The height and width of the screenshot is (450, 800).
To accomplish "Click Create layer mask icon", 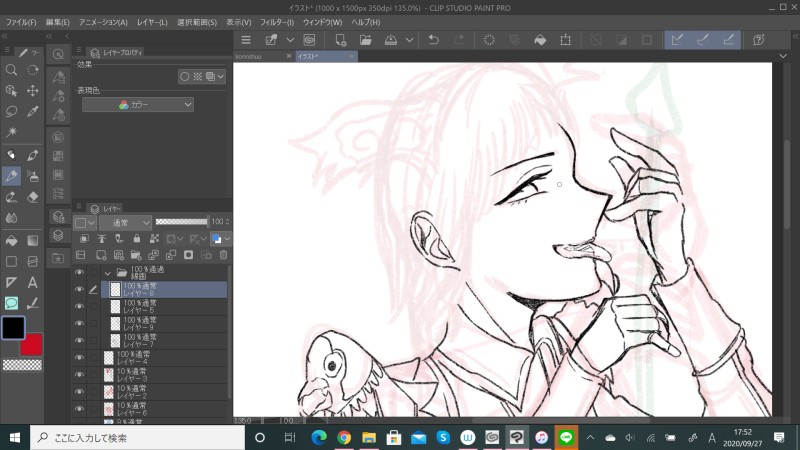I will 189,255.
